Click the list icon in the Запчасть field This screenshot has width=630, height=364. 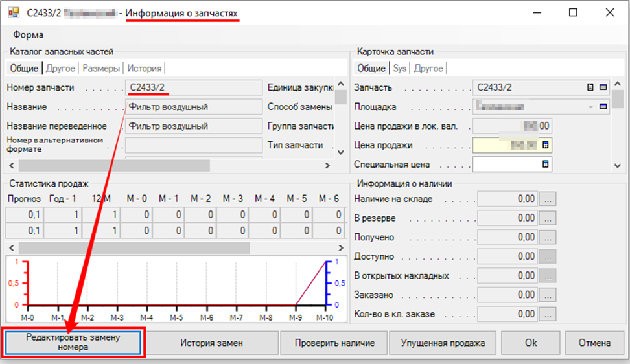pyautogui.click(x=590, y=87)
